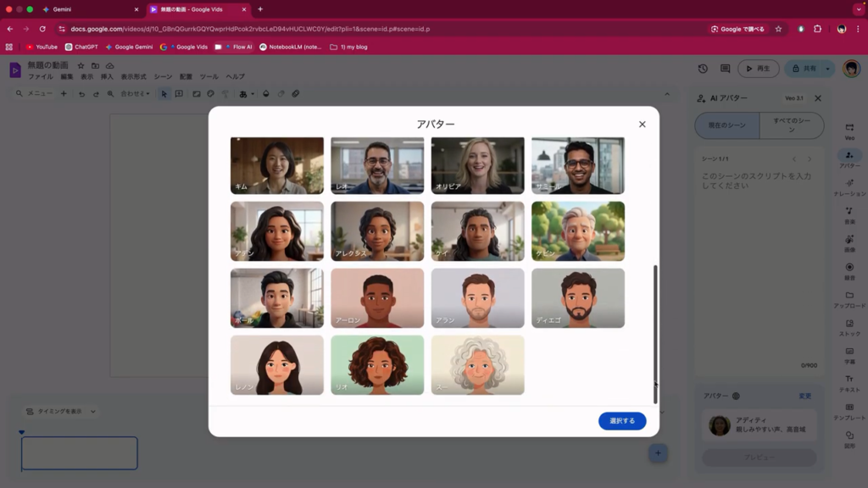Open the 合わせる zoom dropdown

pyautogui.click(x=135, y=94)
